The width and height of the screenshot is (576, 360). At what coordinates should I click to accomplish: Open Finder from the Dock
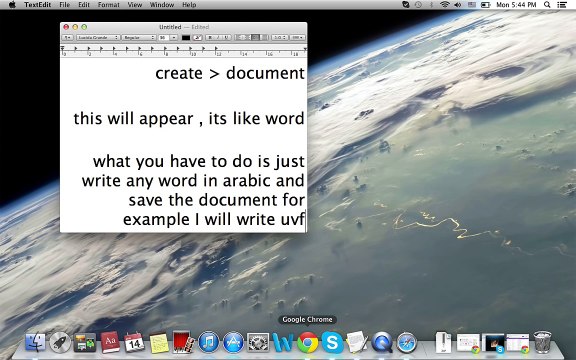click(x=35, y=342)
